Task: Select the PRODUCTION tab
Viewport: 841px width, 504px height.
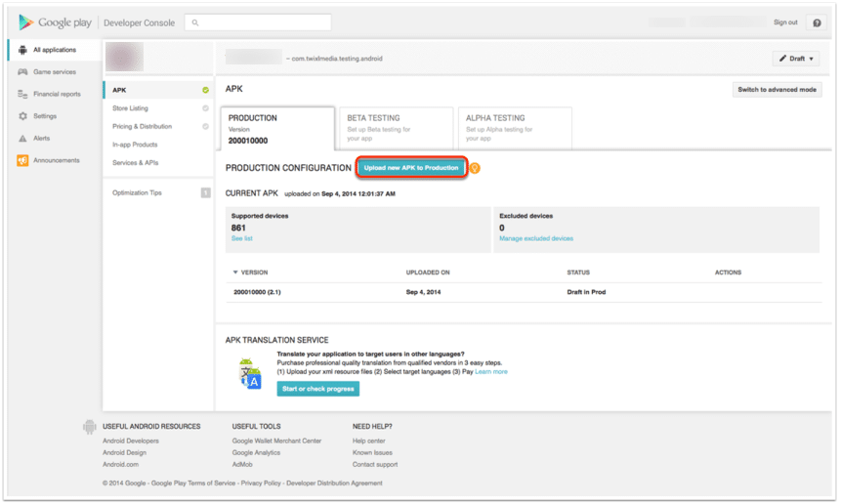Action: 277,129
